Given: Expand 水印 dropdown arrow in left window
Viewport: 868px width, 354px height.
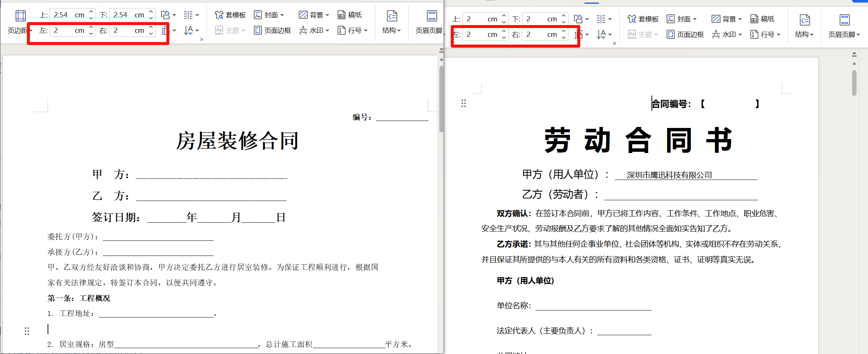Looking at the screenshot, I should [327, 31].
